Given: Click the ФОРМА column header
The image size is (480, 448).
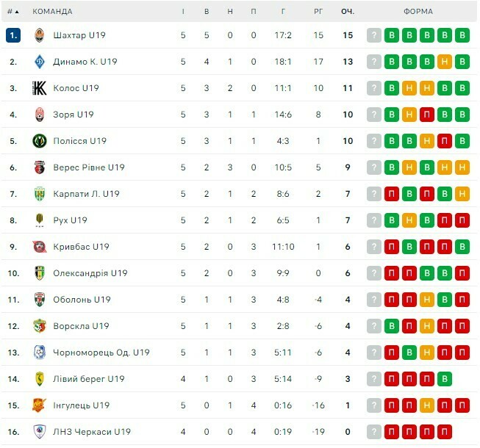Looking at the screenshot, I should 418,12.
